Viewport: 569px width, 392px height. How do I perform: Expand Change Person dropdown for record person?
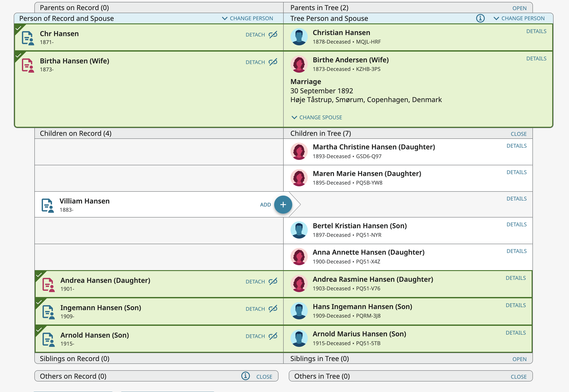(x=247, y=18)
